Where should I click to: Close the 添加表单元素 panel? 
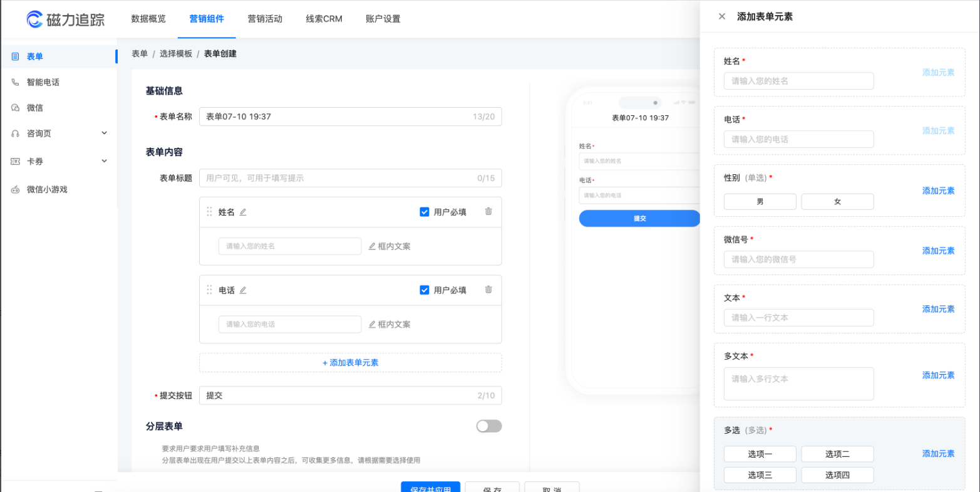coord(721,16)
